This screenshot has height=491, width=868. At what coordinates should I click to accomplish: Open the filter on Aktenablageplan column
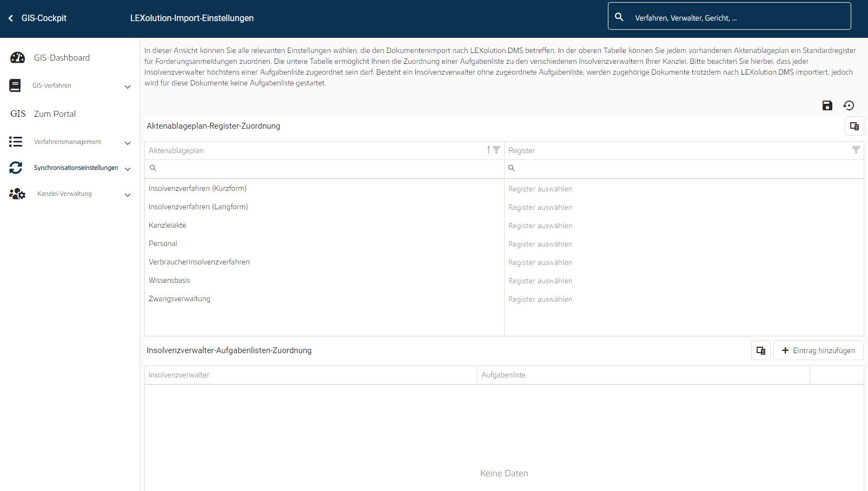click(x=496, y=150)
